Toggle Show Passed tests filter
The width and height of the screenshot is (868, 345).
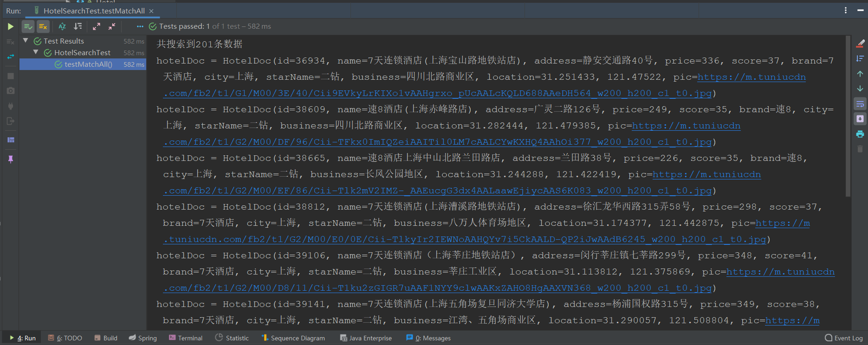tap(28, 26)
